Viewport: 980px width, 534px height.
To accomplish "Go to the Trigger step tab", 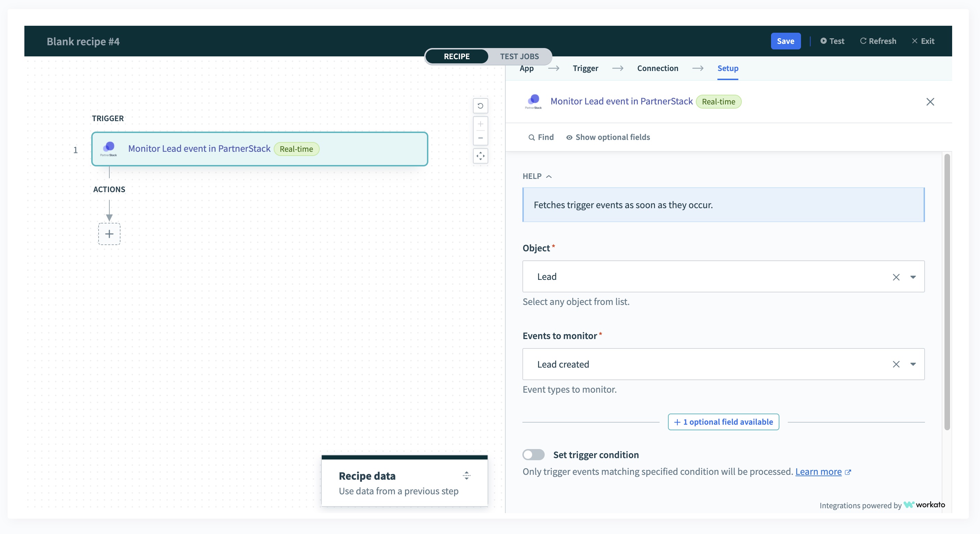I will (x=585, y=68).
